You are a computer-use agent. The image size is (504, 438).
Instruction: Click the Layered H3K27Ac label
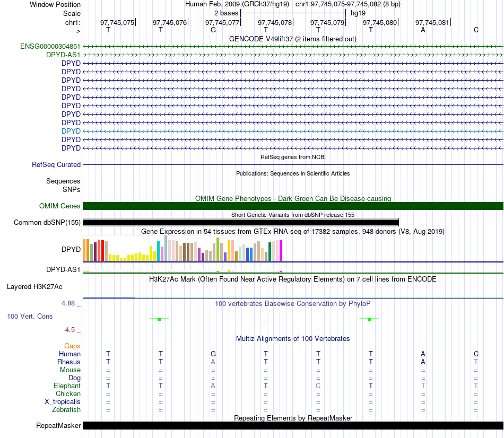pos(34,287)
